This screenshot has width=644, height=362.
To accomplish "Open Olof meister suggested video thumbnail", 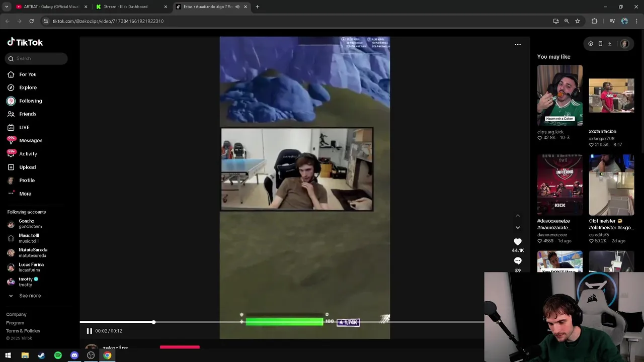I will pos(611,185).
